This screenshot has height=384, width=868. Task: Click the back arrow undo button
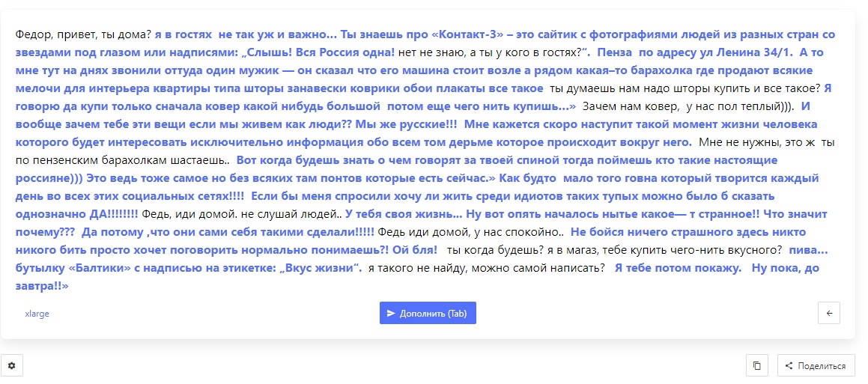pyautogui.click(x=829, y=313)
